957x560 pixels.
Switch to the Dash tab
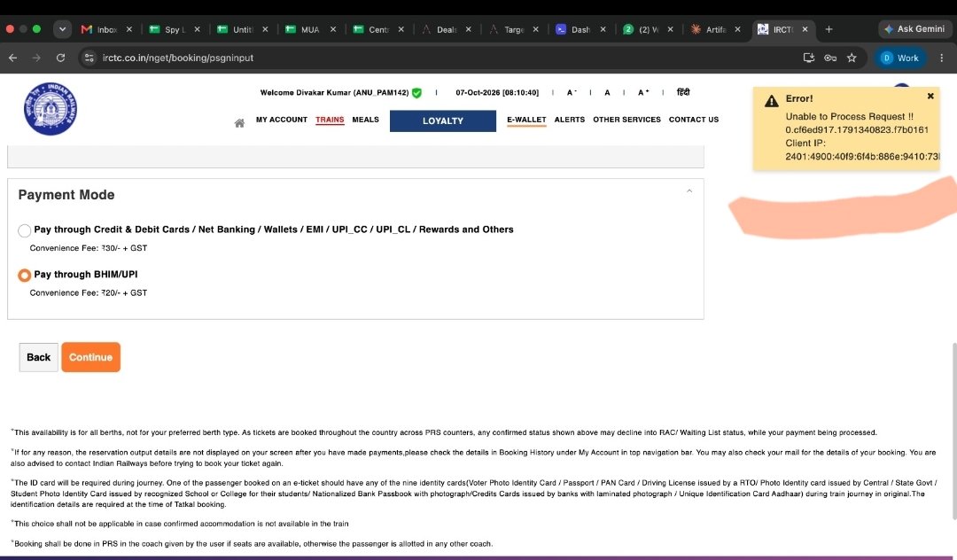coord(574,29)
